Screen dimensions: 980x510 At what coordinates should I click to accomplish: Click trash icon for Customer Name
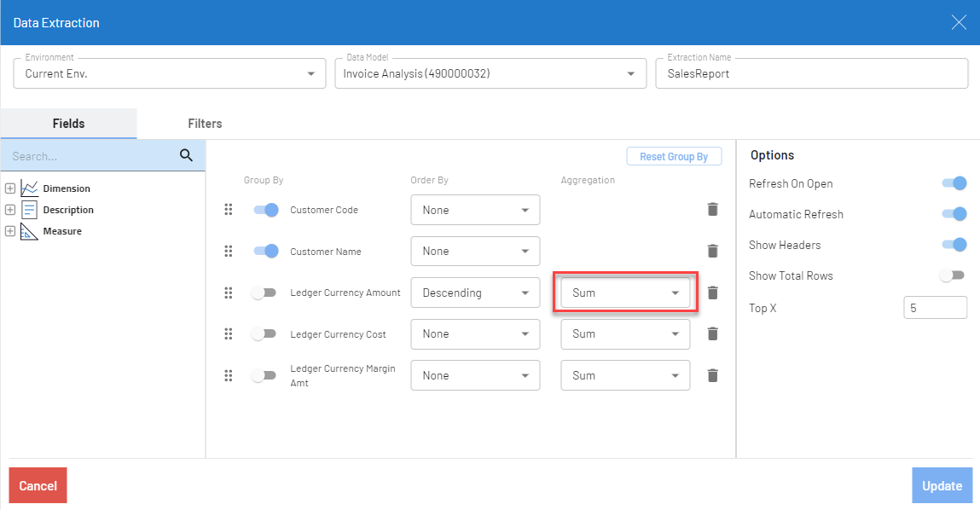[x=712, y=251]
